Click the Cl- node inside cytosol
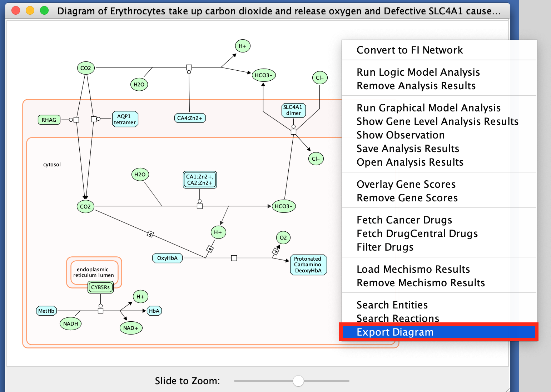The height and width of the screenshot is (392, 551). click(316, 159)
